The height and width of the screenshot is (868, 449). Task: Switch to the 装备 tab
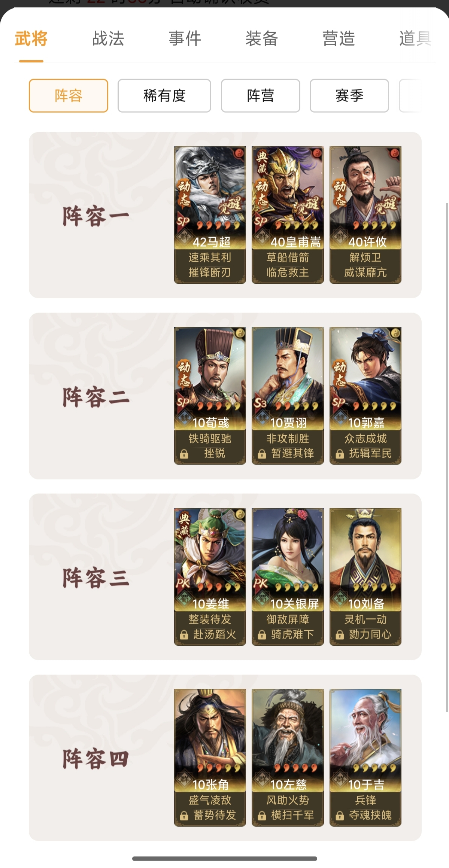coord(262,39)
